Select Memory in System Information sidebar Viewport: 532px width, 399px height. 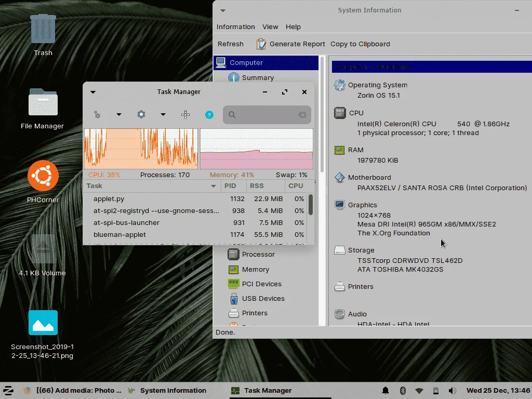pos(255,270)
